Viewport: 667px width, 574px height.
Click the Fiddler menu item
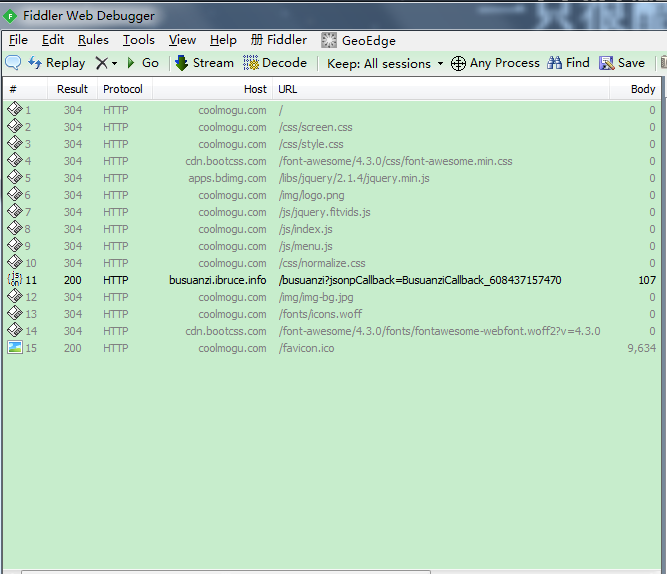[279, 40]
